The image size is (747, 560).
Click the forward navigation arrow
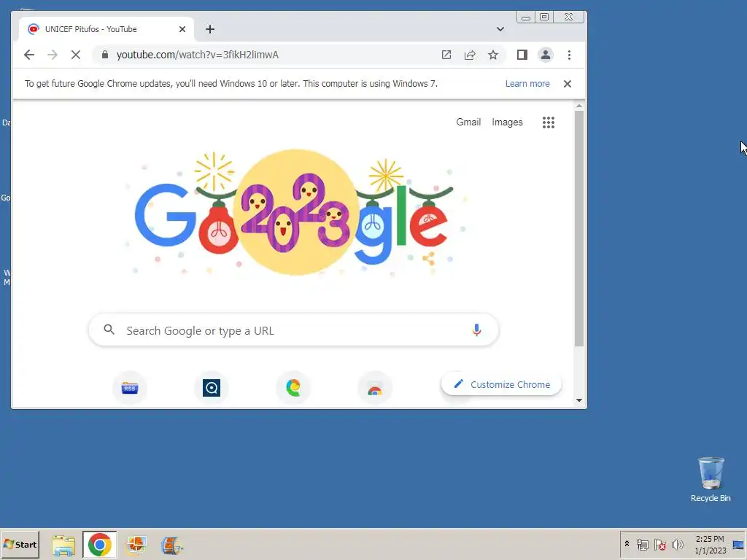pos(53,55)
